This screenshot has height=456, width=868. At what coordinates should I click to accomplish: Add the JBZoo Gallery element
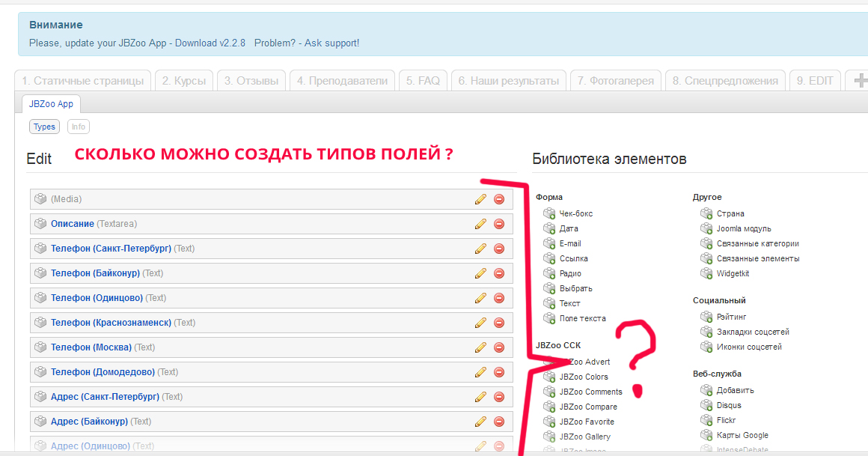click(x=584, y=437)
